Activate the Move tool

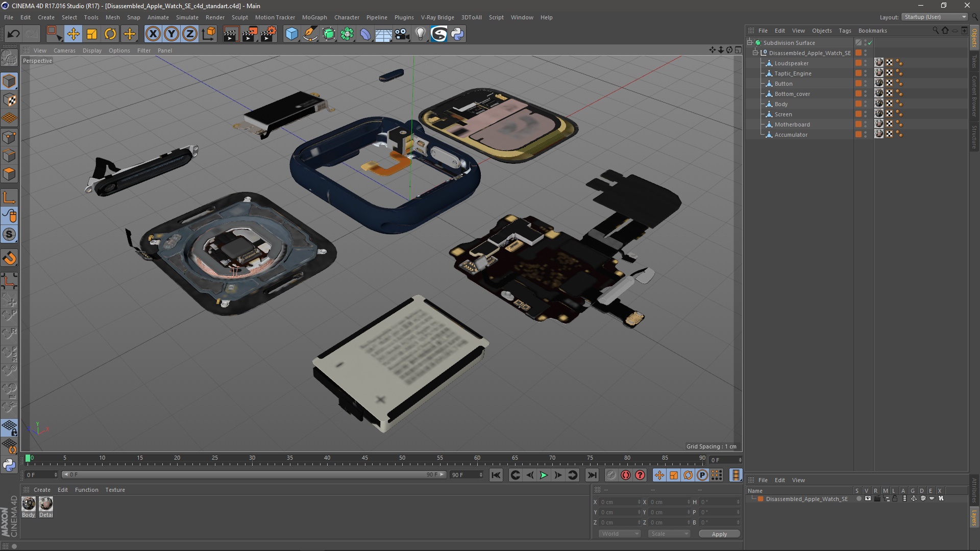coord(73,34)
